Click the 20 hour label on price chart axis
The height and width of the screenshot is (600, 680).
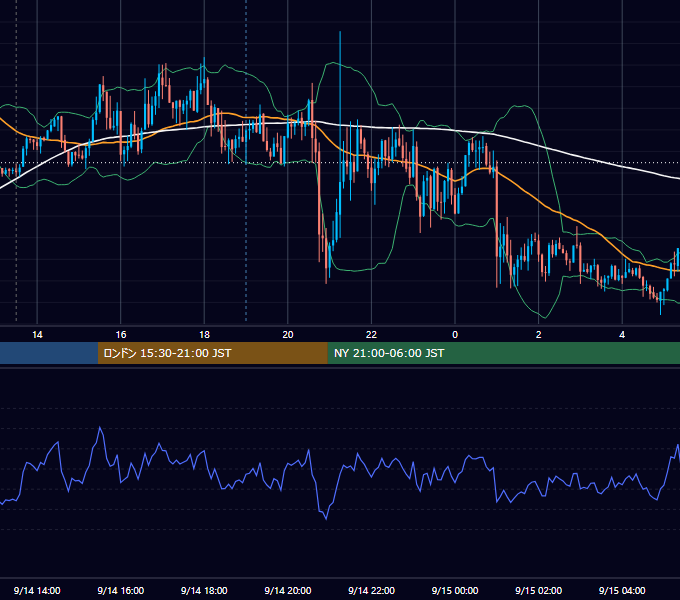pyautogui.click(x=288, y=335)
